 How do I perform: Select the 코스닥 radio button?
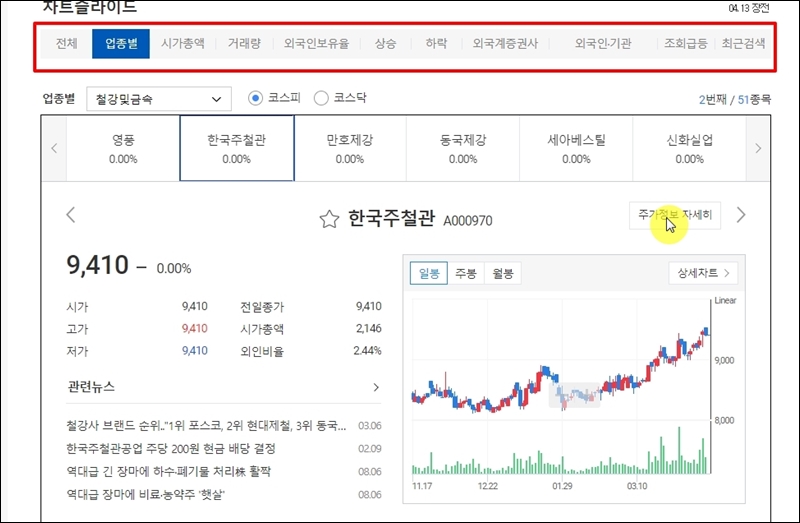321,98
